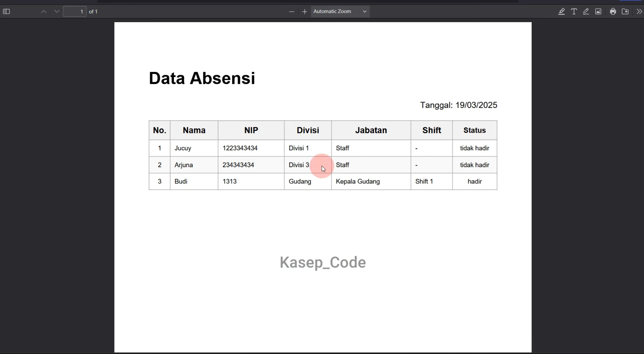Screen dimensions: 644x354
Task: Save the PDF with the download icon
Action: [625, 12]
